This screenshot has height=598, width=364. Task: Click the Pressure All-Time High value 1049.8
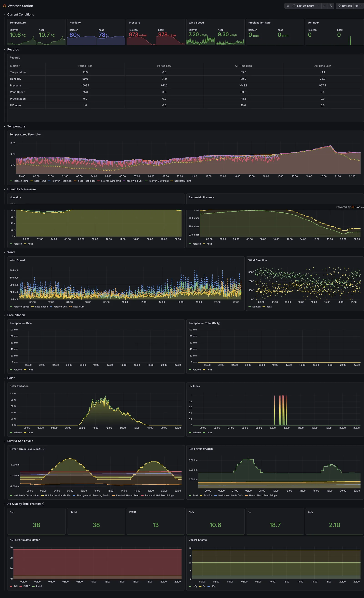pos(243,85)
